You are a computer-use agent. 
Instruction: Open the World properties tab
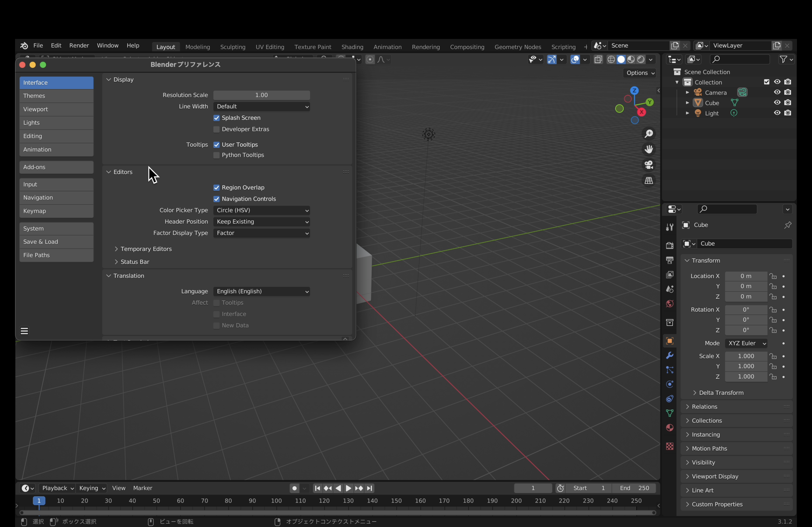coord(669,304)
